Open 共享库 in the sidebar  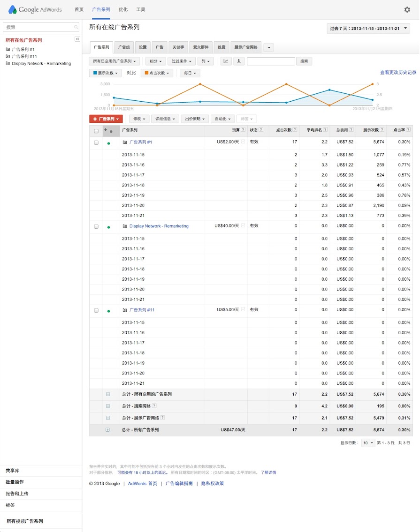coord(13,470)
